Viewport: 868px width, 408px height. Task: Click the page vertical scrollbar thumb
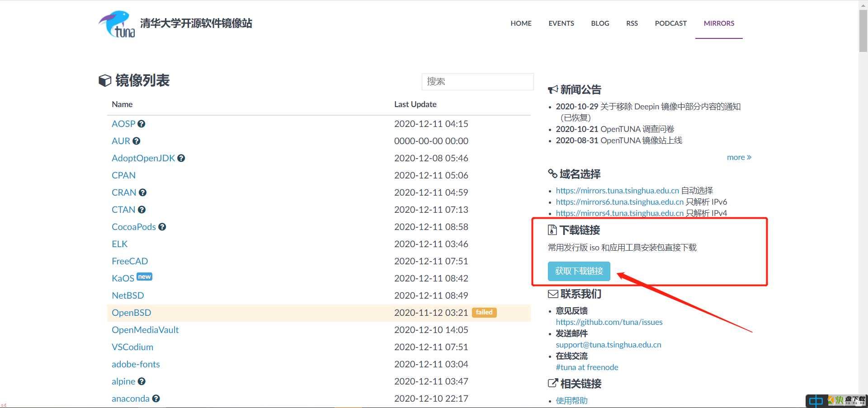pyautogui.click(x=863, y=30)
